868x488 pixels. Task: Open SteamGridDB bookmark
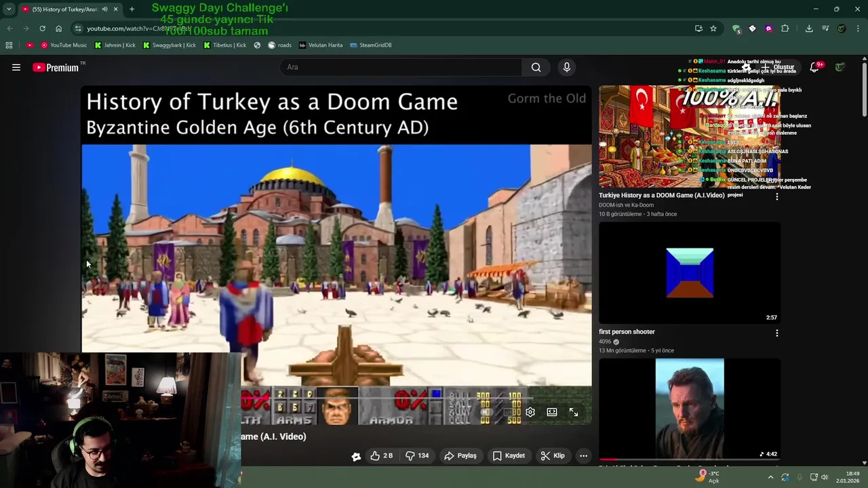click(x=370, y=45)
